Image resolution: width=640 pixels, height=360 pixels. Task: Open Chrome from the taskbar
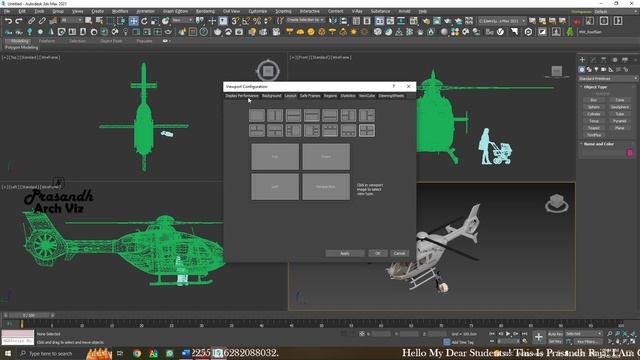pos(137,353)
